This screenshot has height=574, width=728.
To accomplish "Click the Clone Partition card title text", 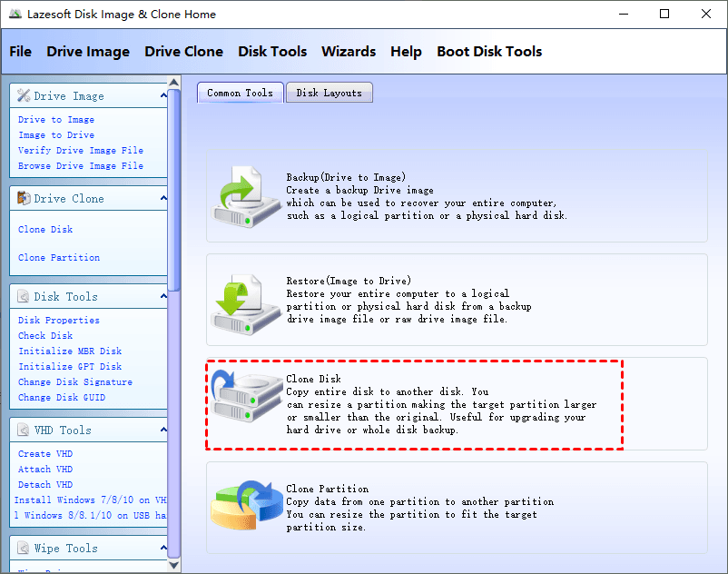I will (328, 489).
